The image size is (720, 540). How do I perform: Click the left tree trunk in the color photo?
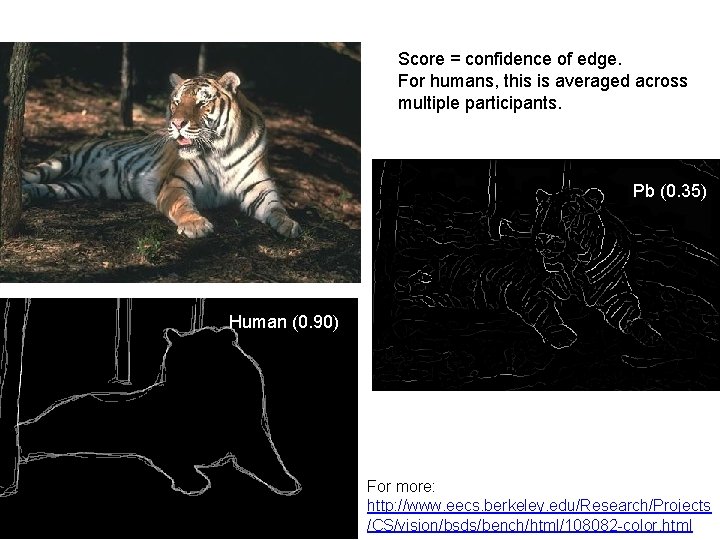pos(12,138)
